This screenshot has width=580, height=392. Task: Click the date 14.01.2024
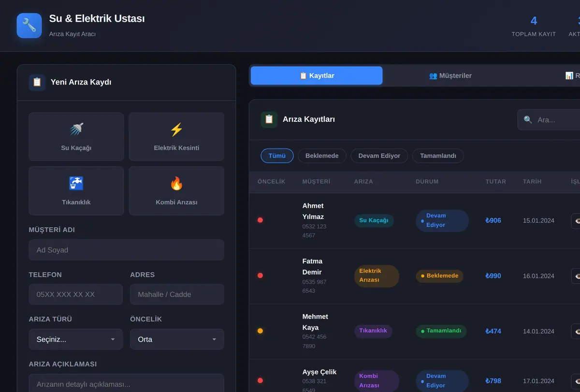point(538,331)
